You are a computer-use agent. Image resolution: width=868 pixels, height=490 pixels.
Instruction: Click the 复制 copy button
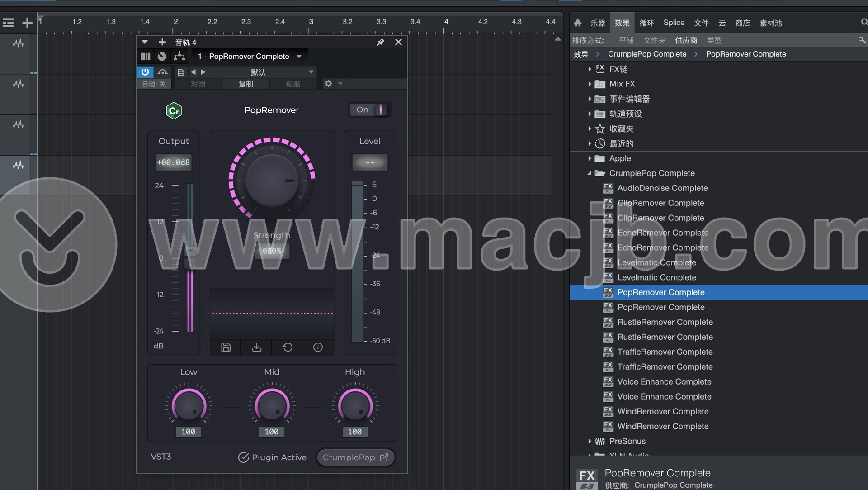245,84
